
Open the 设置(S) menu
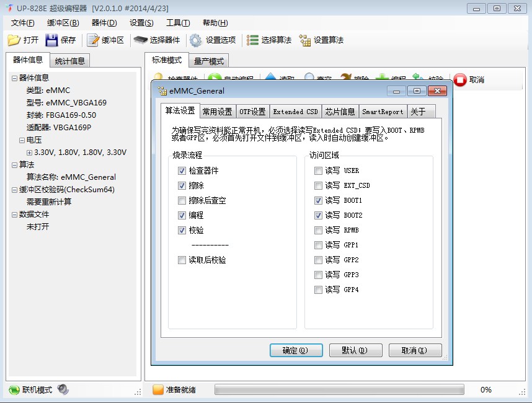(x=141, y=23)
